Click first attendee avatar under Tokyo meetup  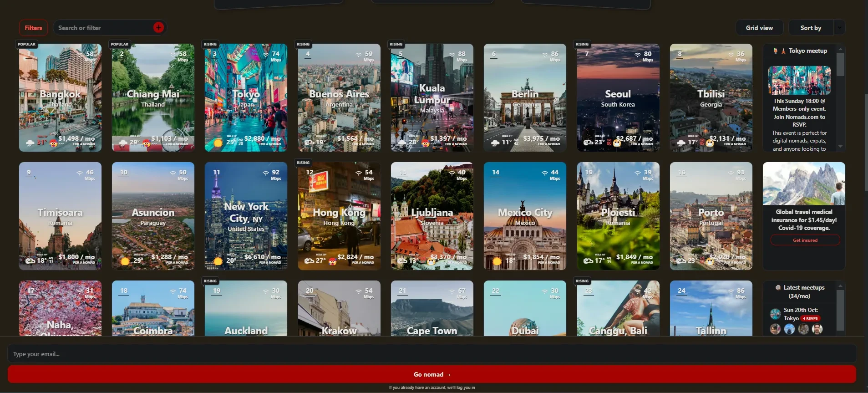(x=775, y=329)
